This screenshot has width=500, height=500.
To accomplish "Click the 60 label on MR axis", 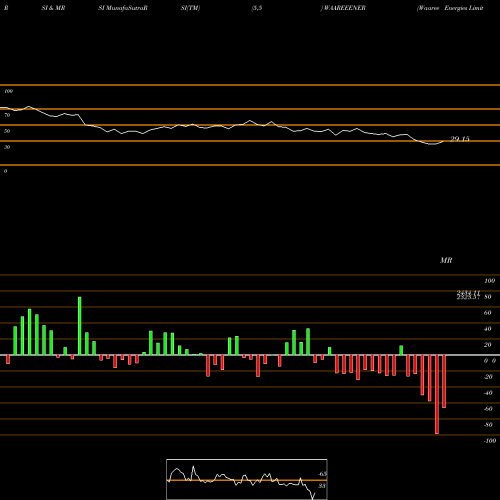I will coord(488,313).
